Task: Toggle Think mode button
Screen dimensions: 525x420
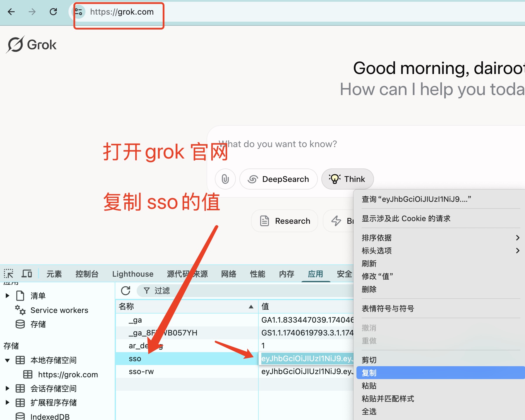Action: tap(347, 179)
